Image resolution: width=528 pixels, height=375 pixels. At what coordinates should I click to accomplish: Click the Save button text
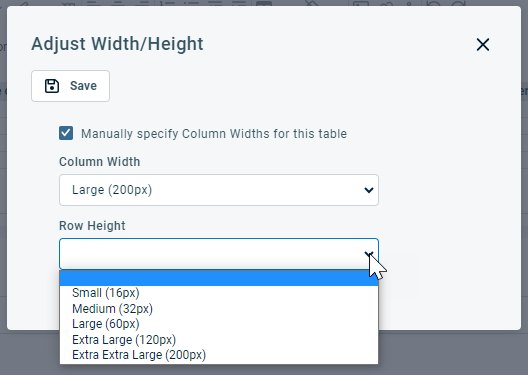click(x=83, y=86)
